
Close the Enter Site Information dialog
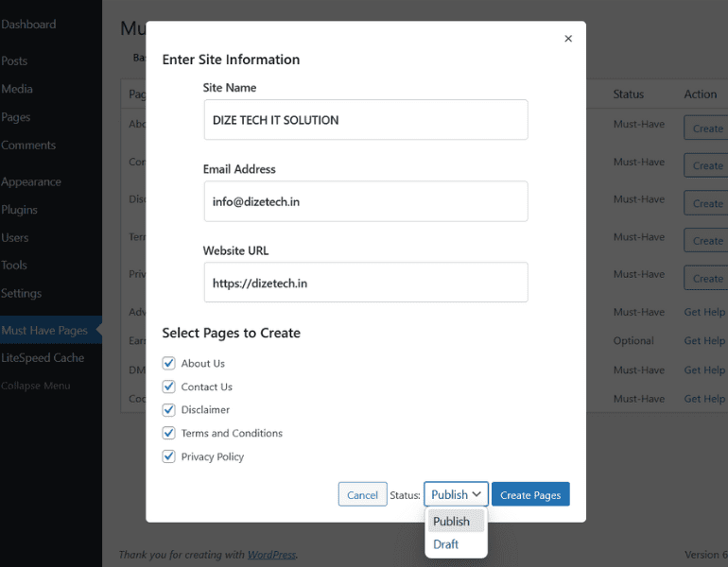tap(568, 39)
